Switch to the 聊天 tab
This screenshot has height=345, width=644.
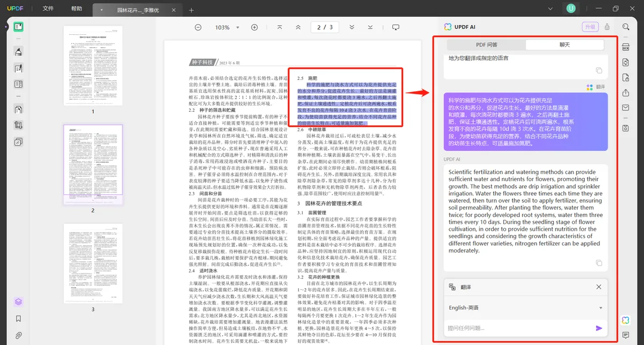pyautogui.click(x=565, y=45)
